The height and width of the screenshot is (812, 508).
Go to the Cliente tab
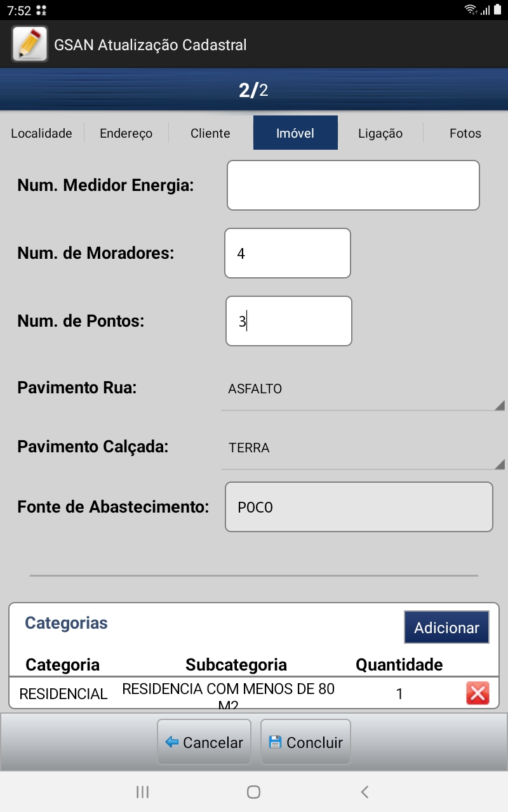pos(210,133)
